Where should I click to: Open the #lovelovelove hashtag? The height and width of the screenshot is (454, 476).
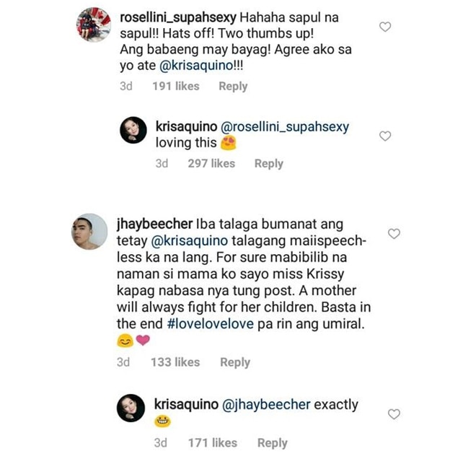tap(211, 323)
